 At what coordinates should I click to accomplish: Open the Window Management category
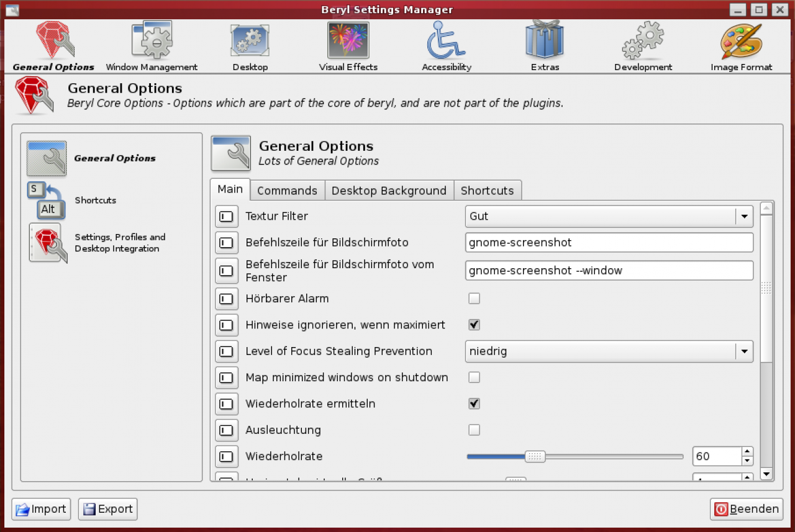[152, 47]
